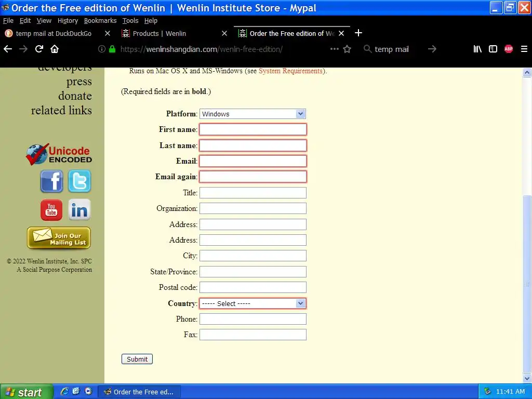Click the system tray network icon
Image resolution: width=532 pixels, height=399 pixels.
click(487, 391)
